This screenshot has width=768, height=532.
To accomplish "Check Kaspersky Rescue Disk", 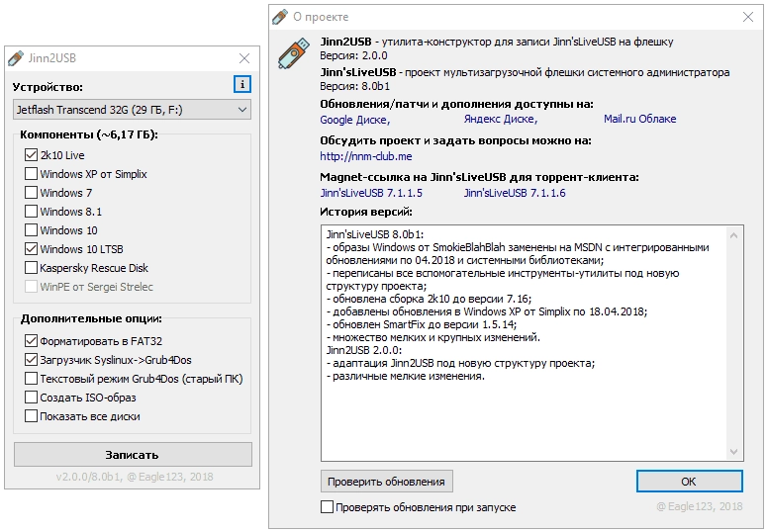I will click(x=31, y=268).
